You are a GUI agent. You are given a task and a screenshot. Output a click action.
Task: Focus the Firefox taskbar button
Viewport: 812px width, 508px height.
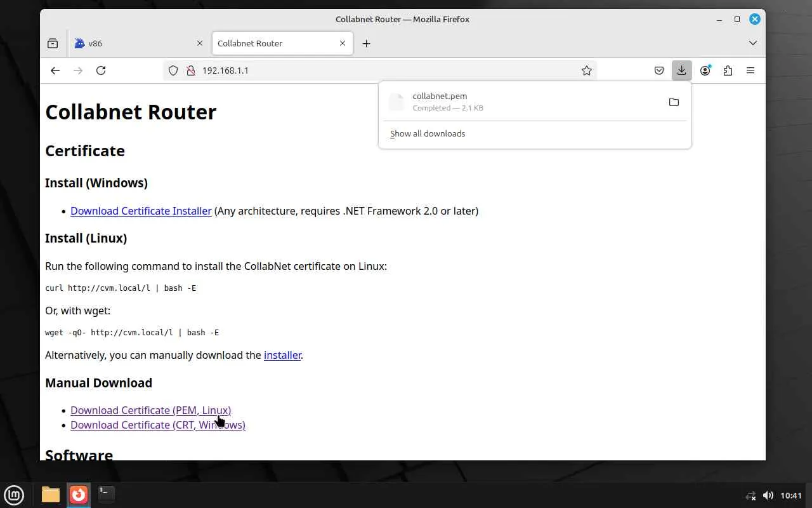79,495
